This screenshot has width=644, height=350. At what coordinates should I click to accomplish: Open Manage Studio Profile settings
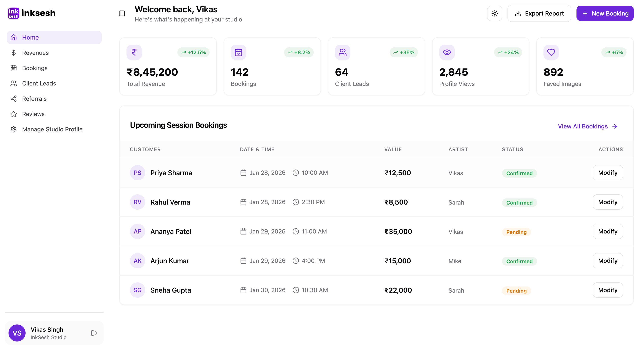[52, 129]
